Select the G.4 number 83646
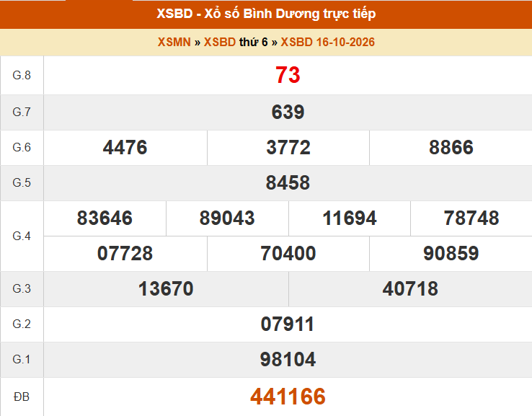 click(x=105, y=218)
